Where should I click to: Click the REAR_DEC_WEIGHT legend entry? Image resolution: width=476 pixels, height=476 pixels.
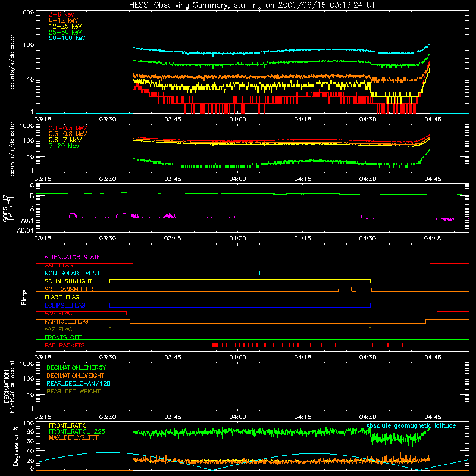73,392
